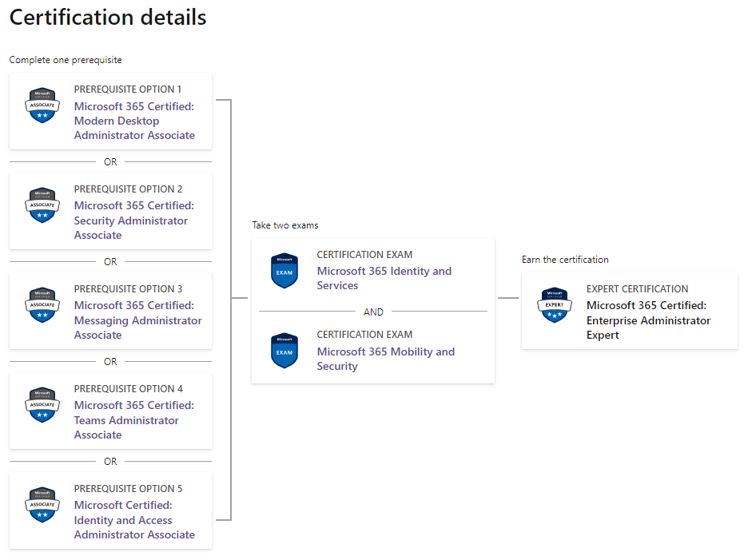This screenshot has height=560, width=748.
Task: Click Exam badge beside Mobility and Security
Action: 284,351
